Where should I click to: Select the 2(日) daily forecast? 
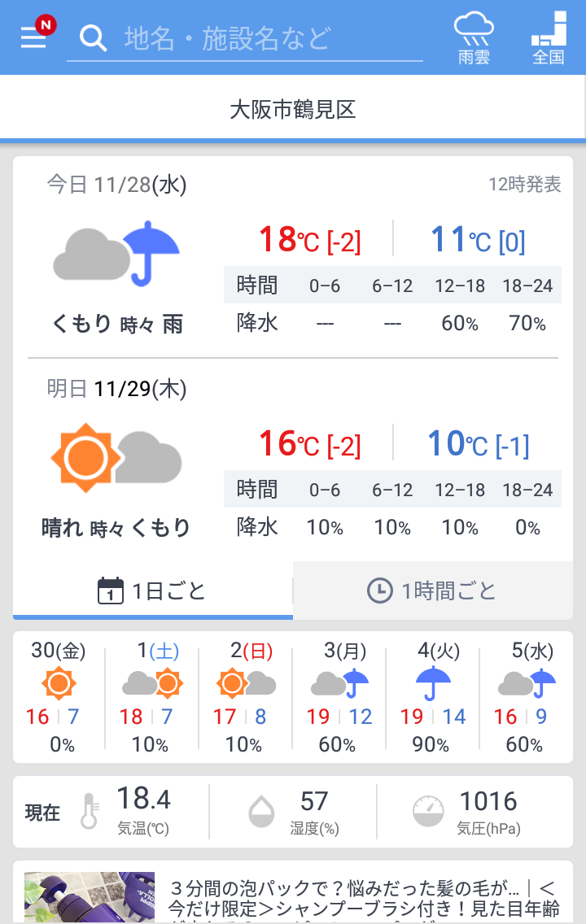[x=247, y=697]
